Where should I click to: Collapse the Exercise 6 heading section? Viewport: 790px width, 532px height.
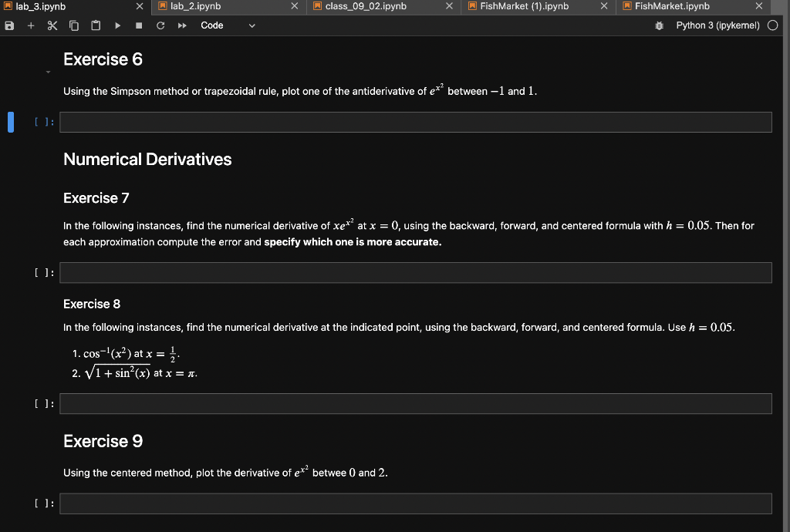tap(49, 72)
